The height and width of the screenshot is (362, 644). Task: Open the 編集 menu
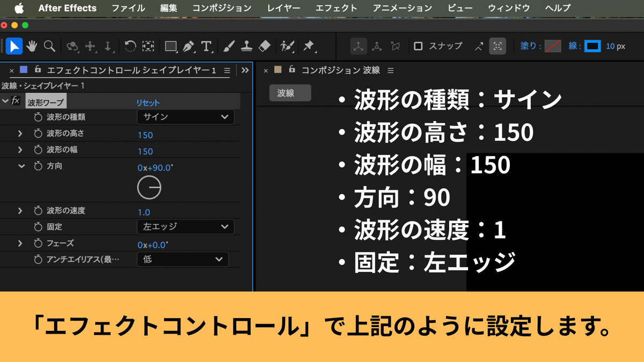(169, 8)
